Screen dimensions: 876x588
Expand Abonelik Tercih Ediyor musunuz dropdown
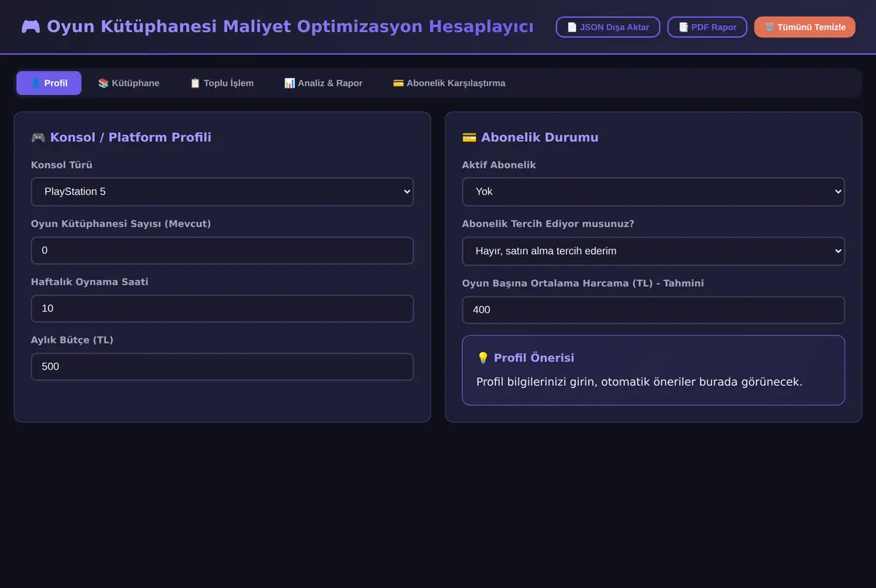point(653,251)
